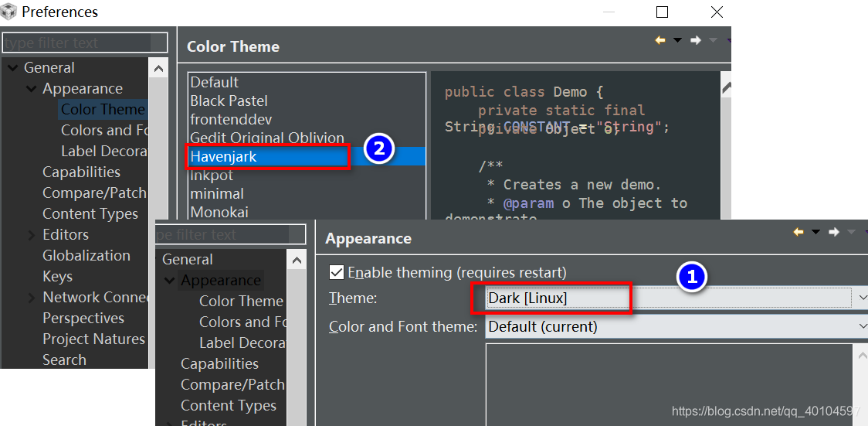Select Search in back Preferences tree
The width and height of the screenshot is (868, 426).
click(64, 360)
